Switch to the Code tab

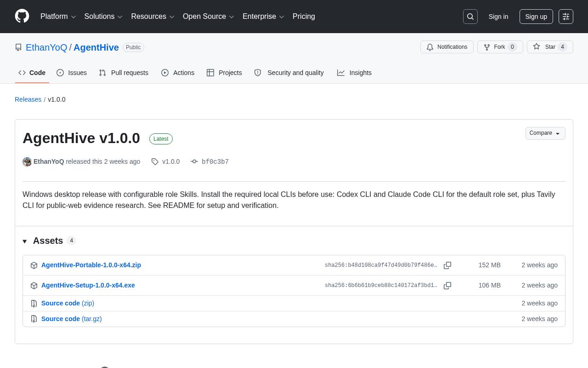[32, 73]
